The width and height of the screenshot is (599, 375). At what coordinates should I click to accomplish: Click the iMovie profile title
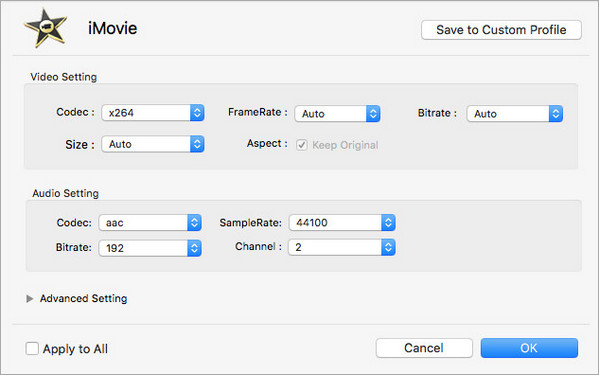click(112, 28)
